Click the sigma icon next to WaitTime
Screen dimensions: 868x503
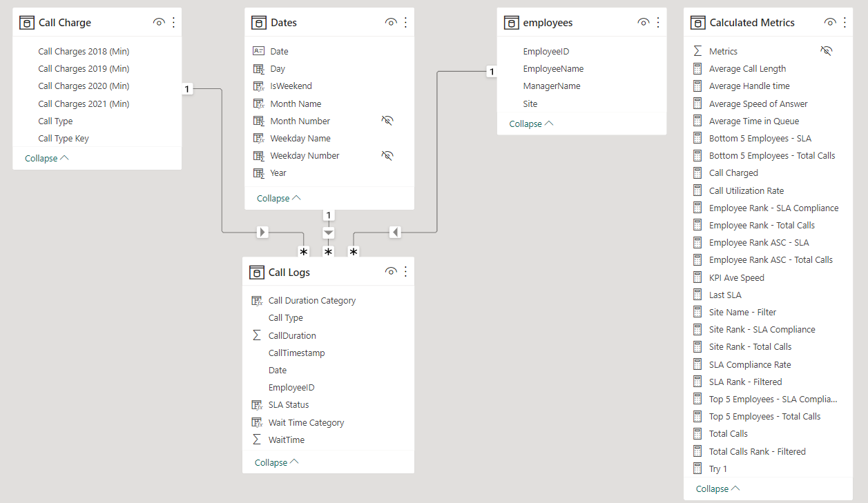257,439
